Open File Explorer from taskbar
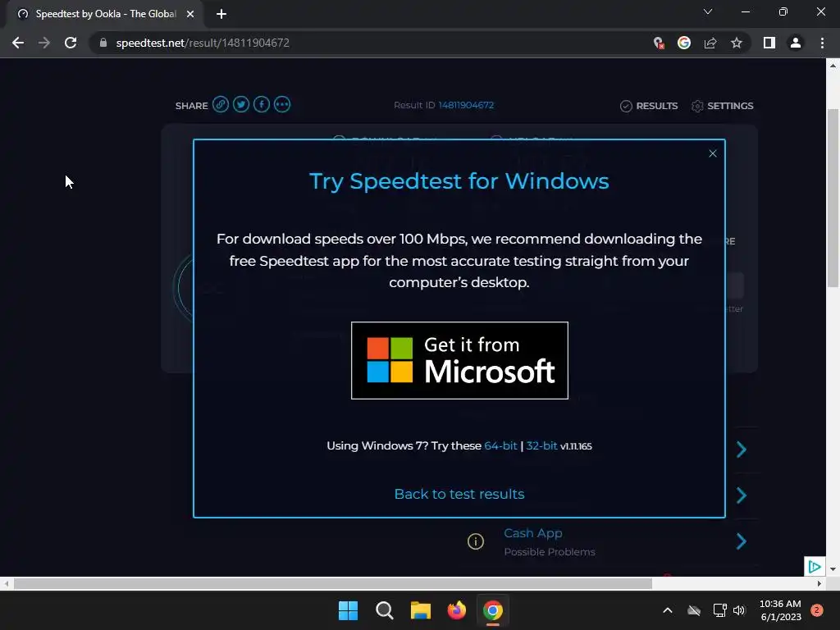 421,610
